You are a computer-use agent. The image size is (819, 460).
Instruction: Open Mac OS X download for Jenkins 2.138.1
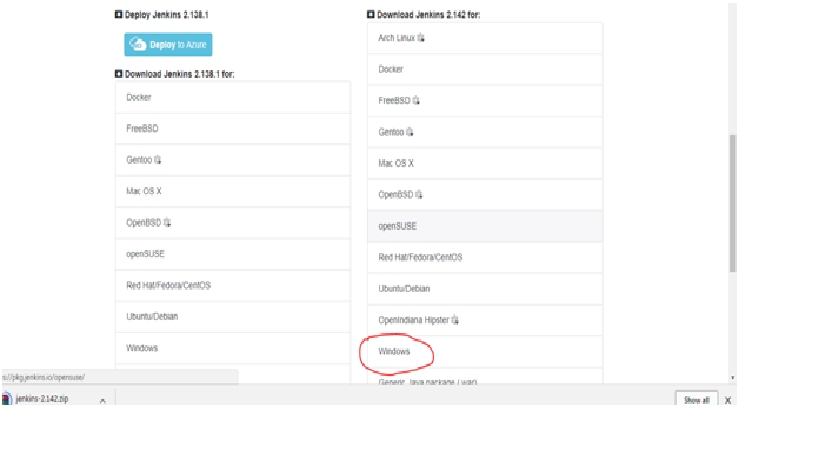coord(233,192)
